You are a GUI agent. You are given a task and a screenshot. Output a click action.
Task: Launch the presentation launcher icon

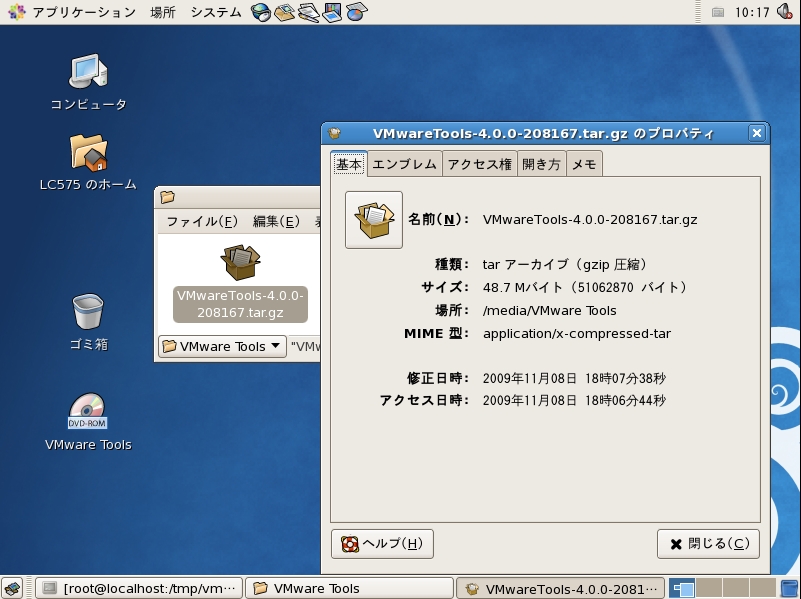(x=332, y=12)
